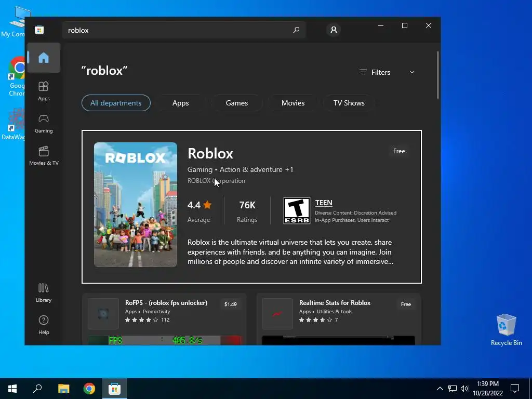Select the All departments filter tab
532x399 pixels.
point(116,103)
